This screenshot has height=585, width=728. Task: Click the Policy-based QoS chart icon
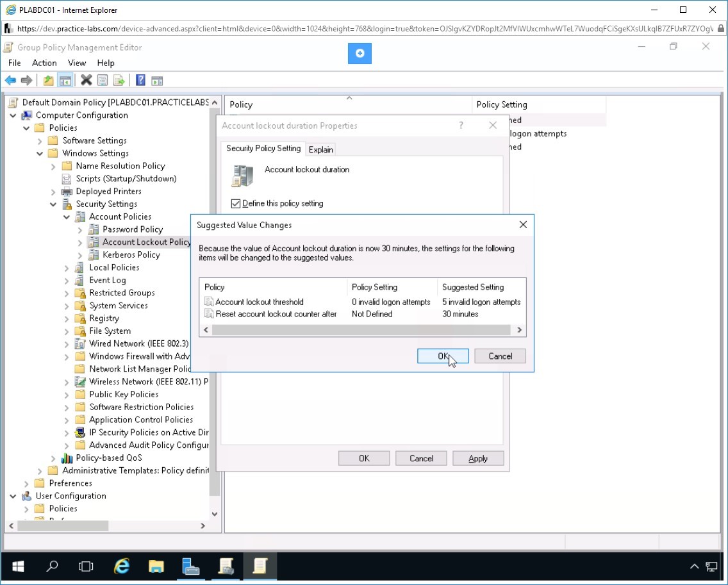coord(67,457)
